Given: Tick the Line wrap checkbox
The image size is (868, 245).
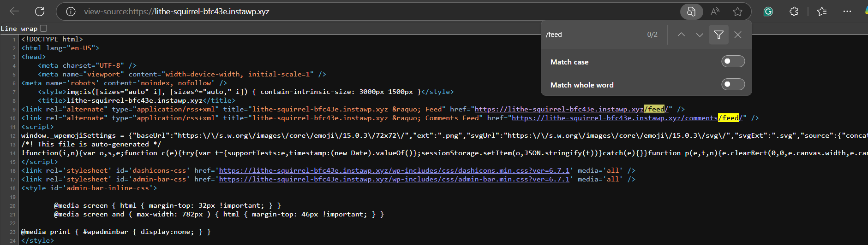Looking at the screenshot, I should click(43, 28).
